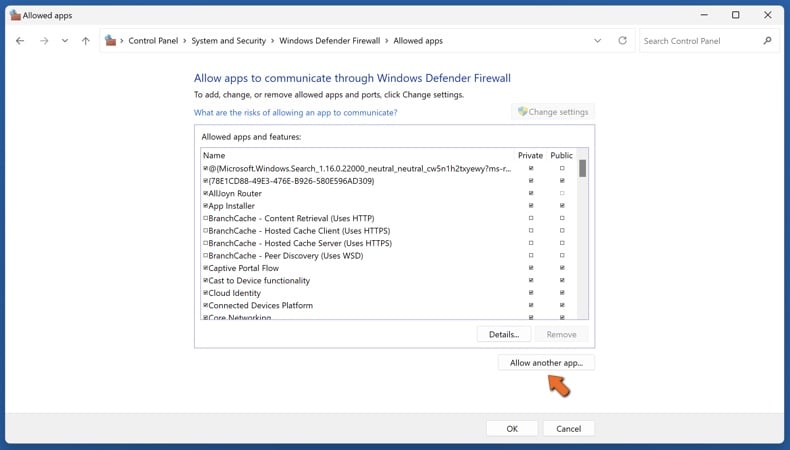
Task: Select the BranchCache - Hosted Cache Server row
Action: tap(388, 243)
